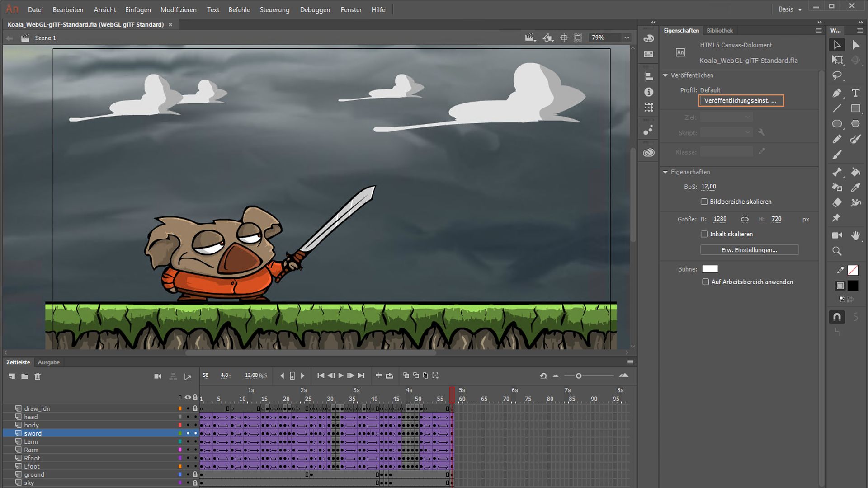This screenshot has height=488, width=868.
Task: Open the Basis workspace dropdown
Action: [790, 9]
